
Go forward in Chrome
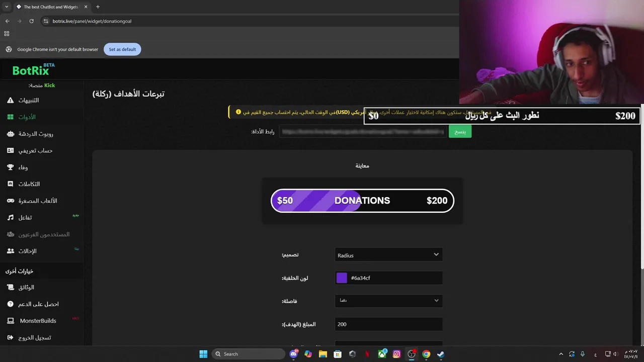coord(19,21)
